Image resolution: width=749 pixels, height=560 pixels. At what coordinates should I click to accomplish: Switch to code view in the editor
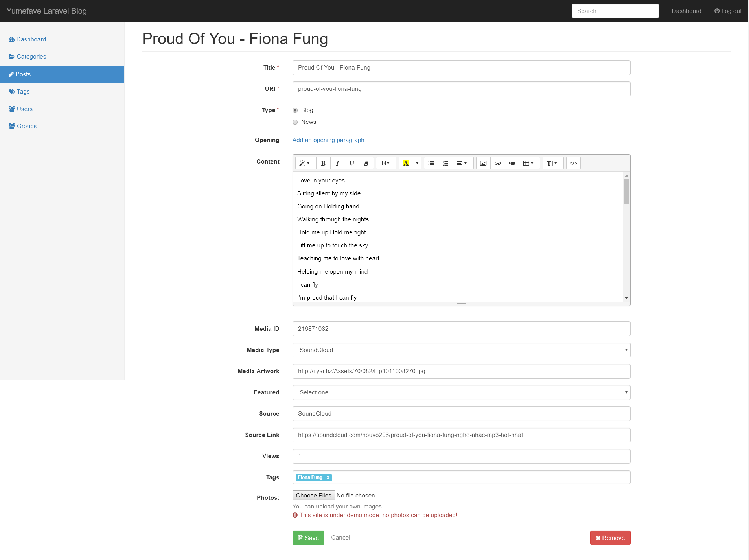coord(573,163)
